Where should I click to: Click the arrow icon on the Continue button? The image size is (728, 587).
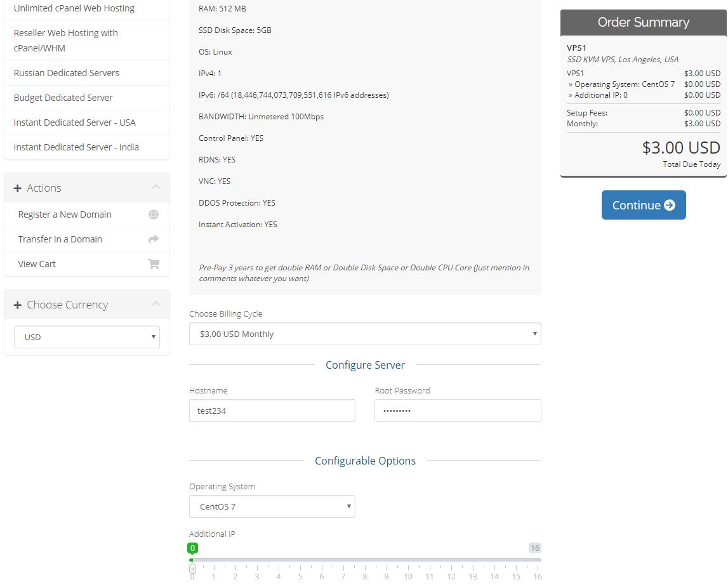[670, 205]
